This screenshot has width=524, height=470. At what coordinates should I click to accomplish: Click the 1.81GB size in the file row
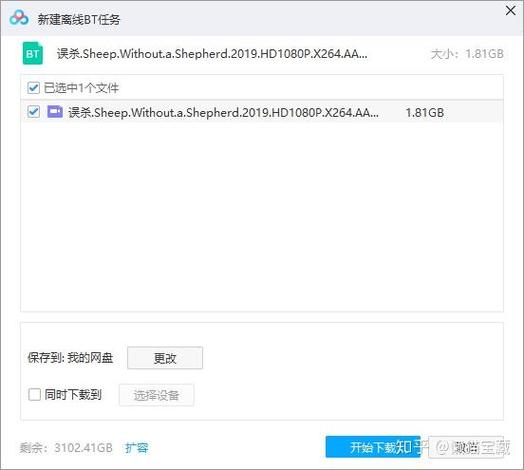pyautogui.click(x=424, y=113)
